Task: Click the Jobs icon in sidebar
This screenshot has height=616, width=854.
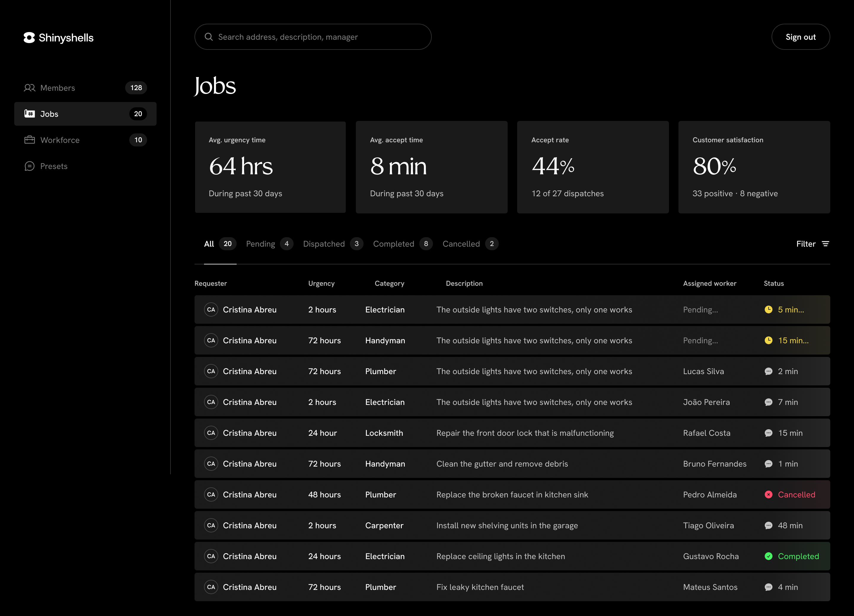Action: 29,114
